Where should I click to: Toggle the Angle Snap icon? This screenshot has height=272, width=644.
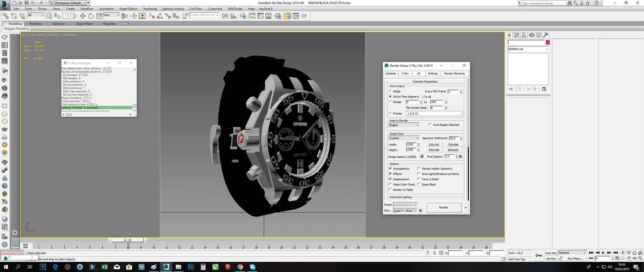tap(160, 16)
